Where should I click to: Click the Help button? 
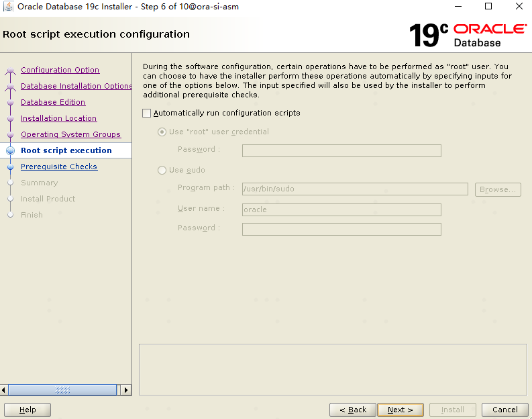point(28,410)
